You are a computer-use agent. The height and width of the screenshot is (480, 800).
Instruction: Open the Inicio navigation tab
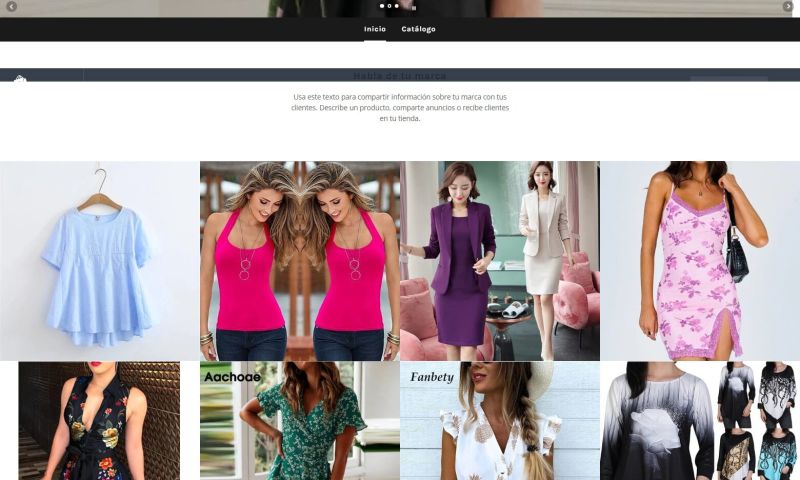(375, 29)
